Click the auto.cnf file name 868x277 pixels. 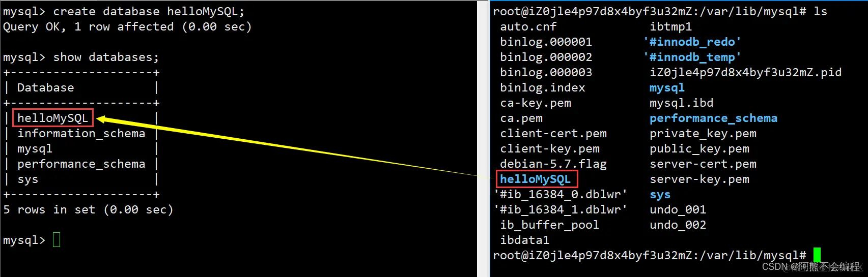pos(528,26)
